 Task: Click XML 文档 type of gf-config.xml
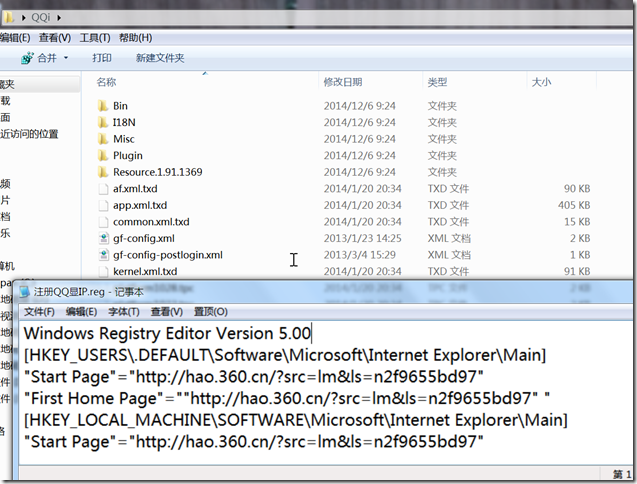pos(449,239)
